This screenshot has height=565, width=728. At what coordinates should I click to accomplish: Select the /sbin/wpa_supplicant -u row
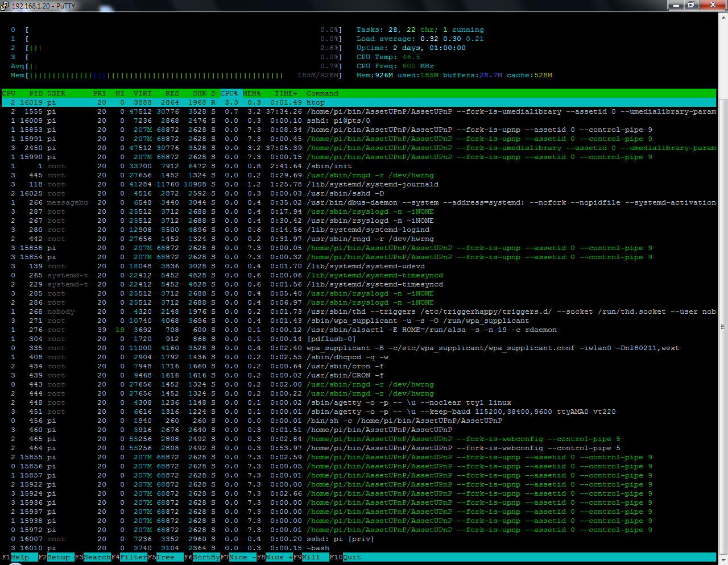[359, 321]
